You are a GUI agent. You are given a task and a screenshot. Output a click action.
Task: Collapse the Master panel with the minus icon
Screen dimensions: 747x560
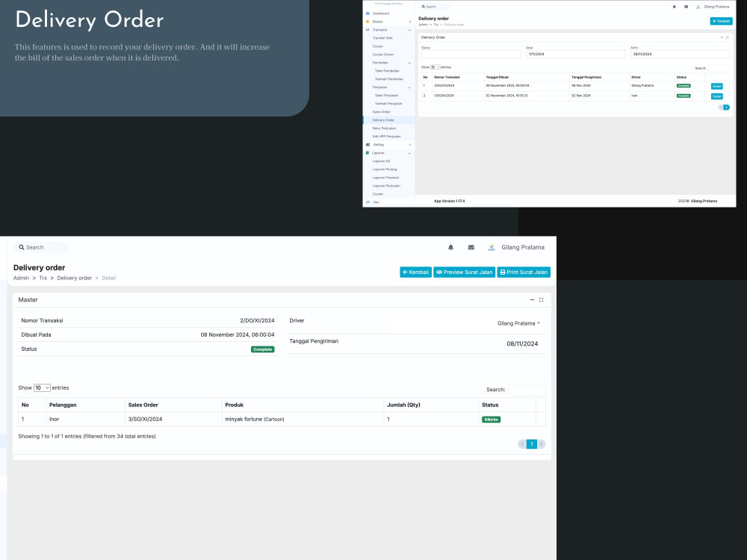click(532, 299)
